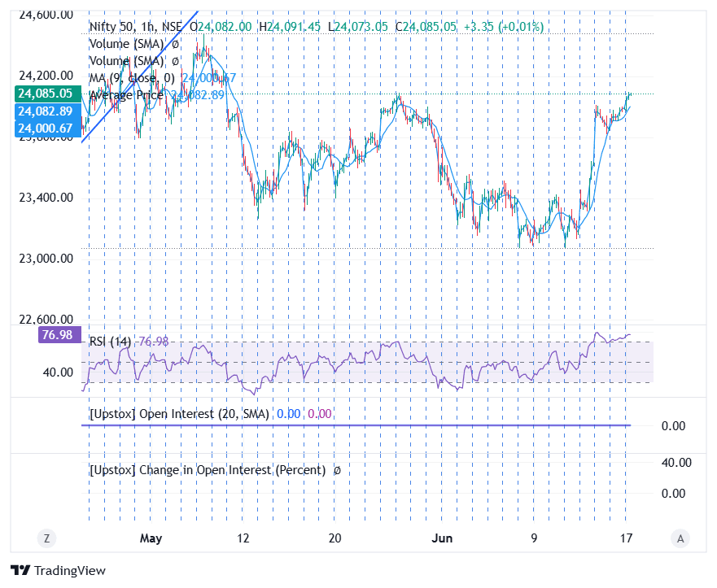717x588 pixels.
Task: Click the blue 0.00 Open Interest value
Action: click(x=289, y=414)
